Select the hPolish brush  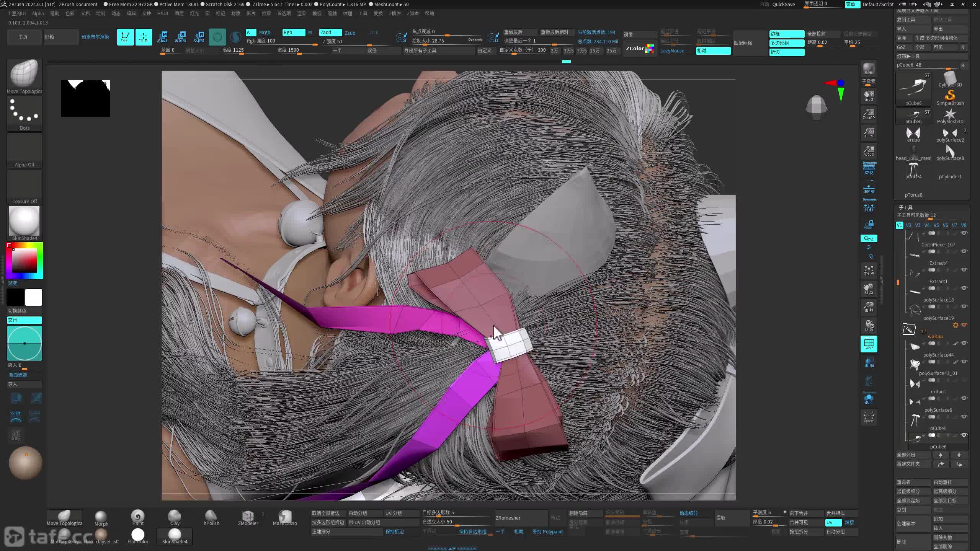[x=211, y=518]
